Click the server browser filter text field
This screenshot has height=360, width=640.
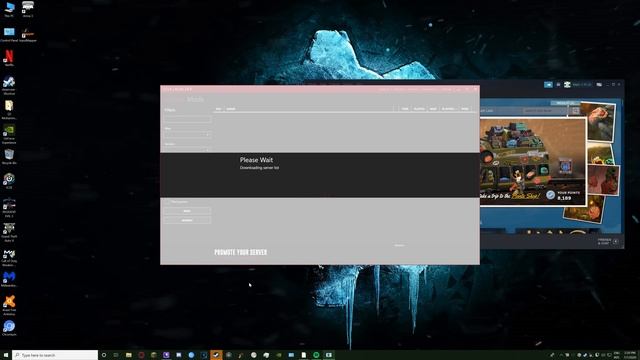(187, 119)
